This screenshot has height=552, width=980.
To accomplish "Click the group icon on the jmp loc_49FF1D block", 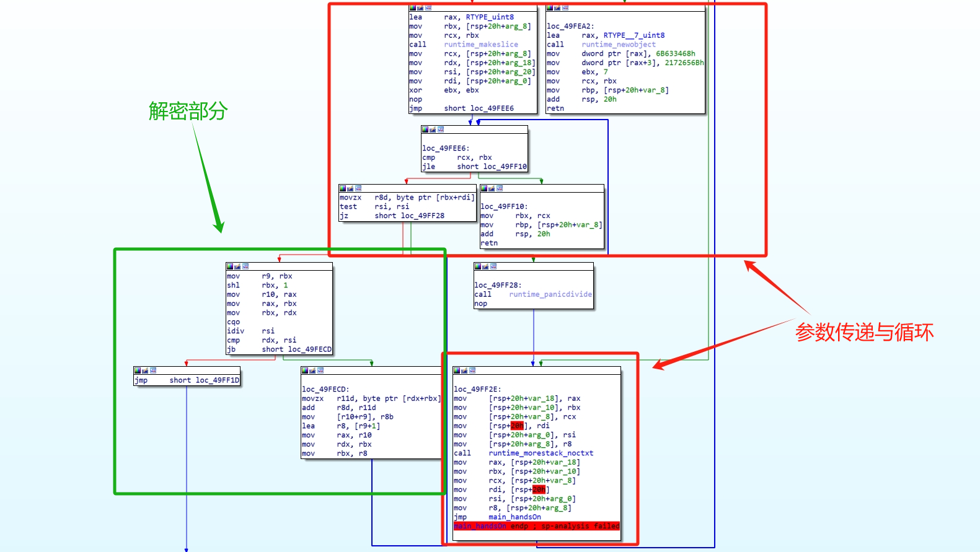I will tap(153, 370).
